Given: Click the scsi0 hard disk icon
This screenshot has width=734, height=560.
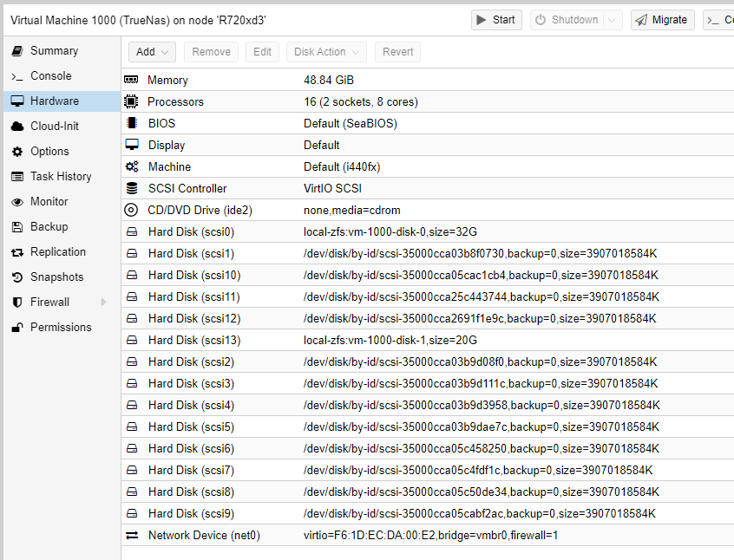Looking at the screenshot, I should 132,231.
